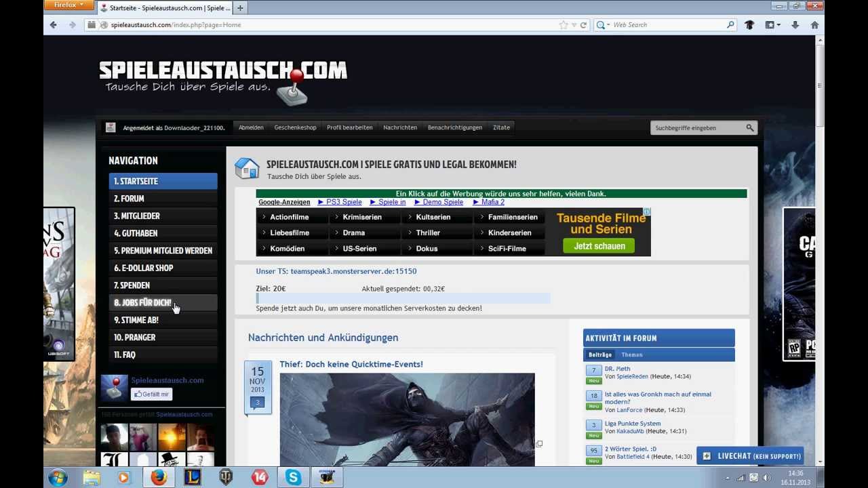Click the Gefällt mir Facebook button
This screenshot has width=868, height=488.
click(x=151, y=394)
